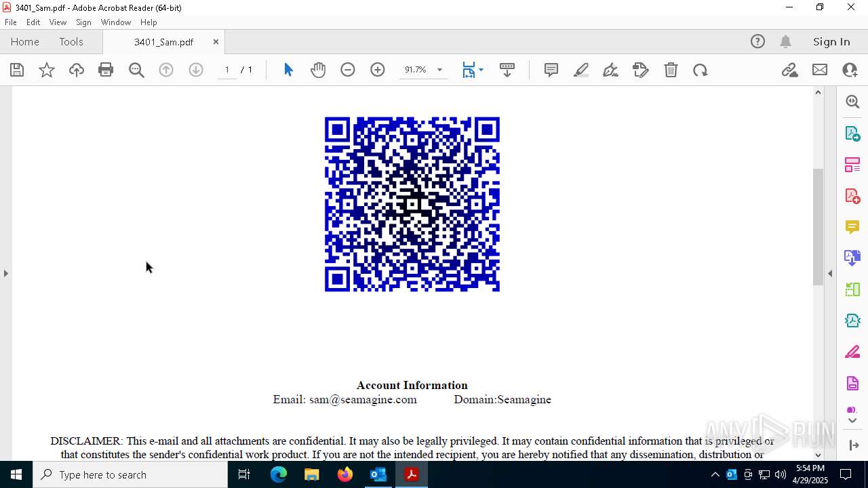The height and width of the screenshot is (488, 868).
Task: Select the 3401_Sam.pdf document tab
Action: click(x=163, y=42)
